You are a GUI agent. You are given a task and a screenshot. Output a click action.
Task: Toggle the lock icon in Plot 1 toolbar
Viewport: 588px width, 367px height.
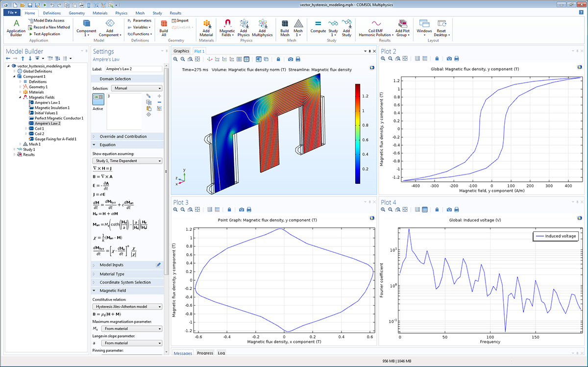(278, 59)
